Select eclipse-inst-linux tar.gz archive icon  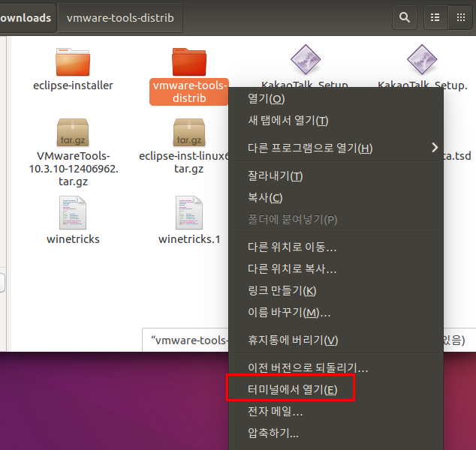pyautogui.click(x=189, y=133)
